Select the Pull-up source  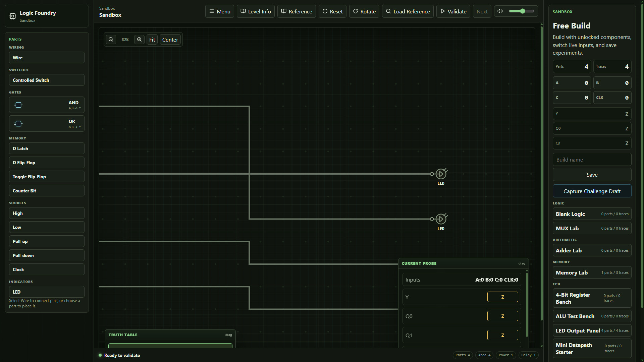pos(47,241)
